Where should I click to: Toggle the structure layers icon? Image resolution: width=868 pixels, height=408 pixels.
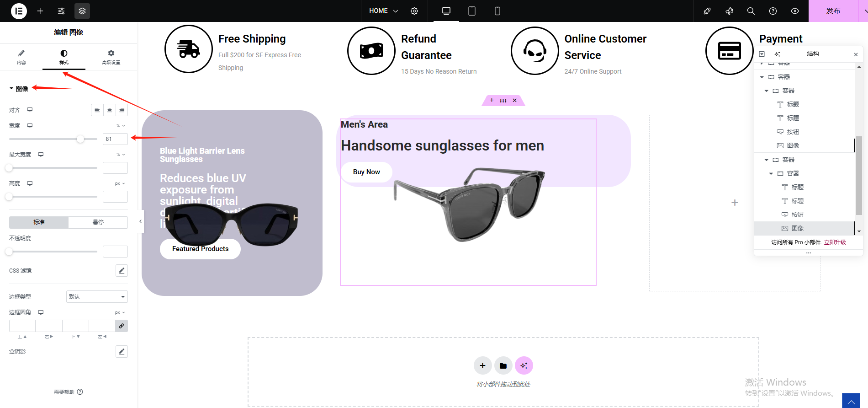pyautogui.click(x=82, y=11)
